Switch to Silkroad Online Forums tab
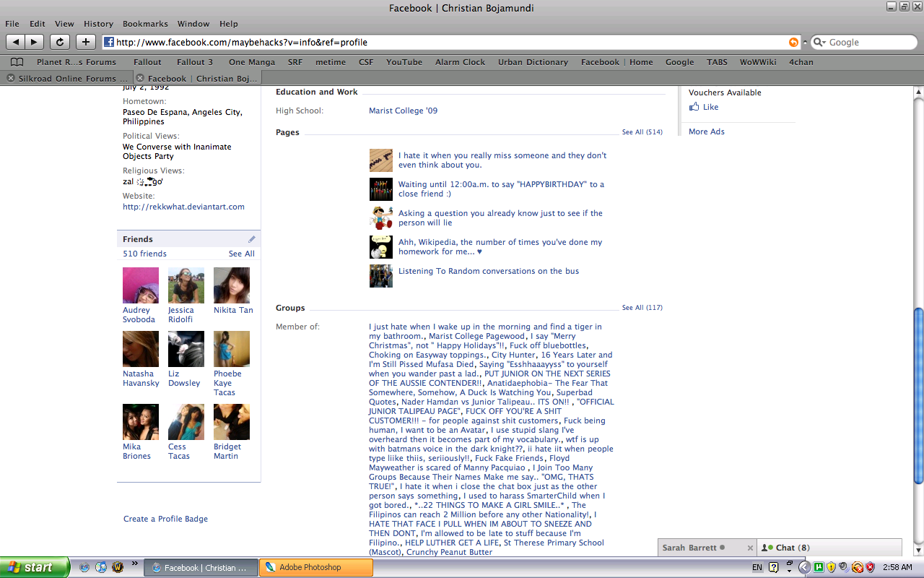This screenshot has width=924, height=578. [72, 79]
